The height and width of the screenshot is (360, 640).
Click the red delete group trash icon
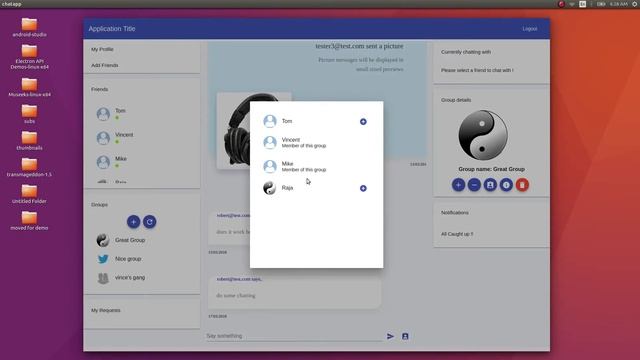tap(522, 185)
